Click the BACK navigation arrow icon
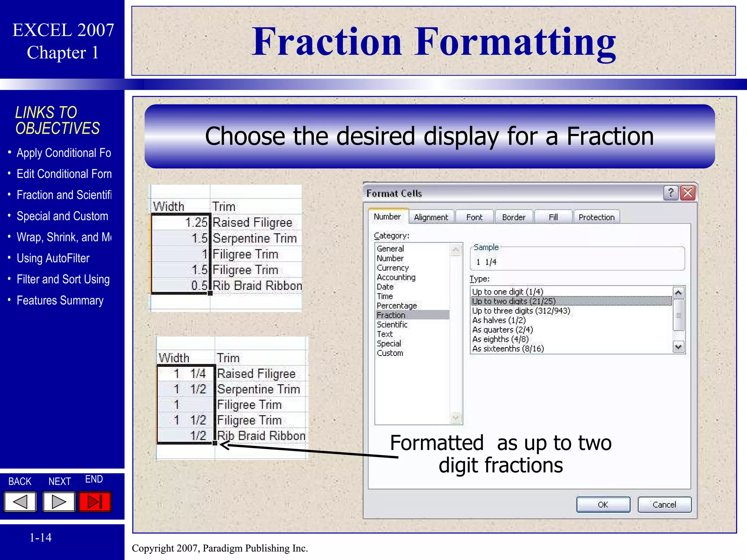 20,502
